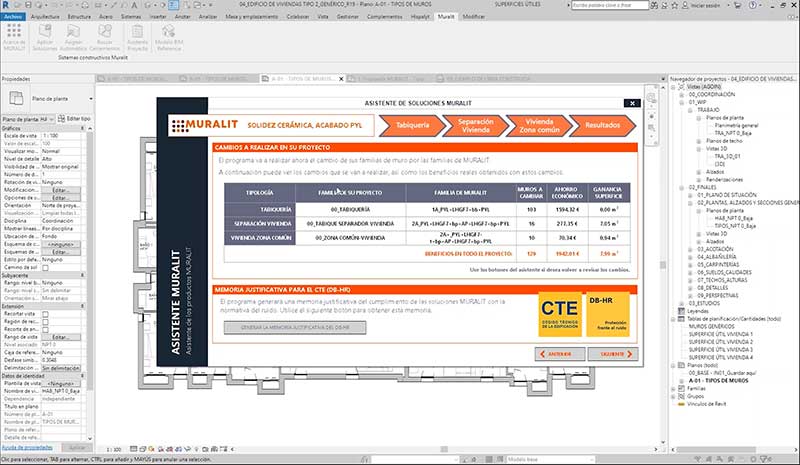This screenshot has width=800, height=465.
Task: Click the Iniciar sesión user icon
Action: [685, 5]
